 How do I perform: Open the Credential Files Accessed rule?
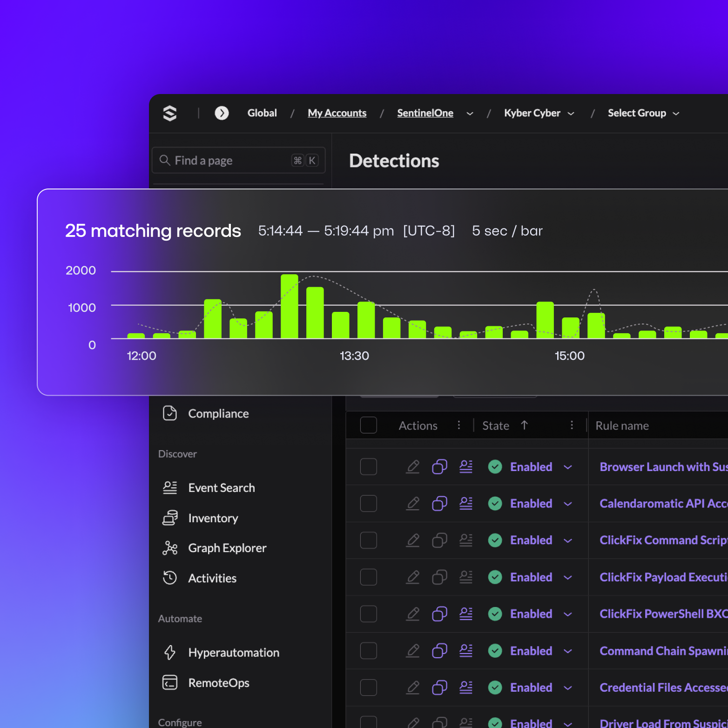click(663, 688)
